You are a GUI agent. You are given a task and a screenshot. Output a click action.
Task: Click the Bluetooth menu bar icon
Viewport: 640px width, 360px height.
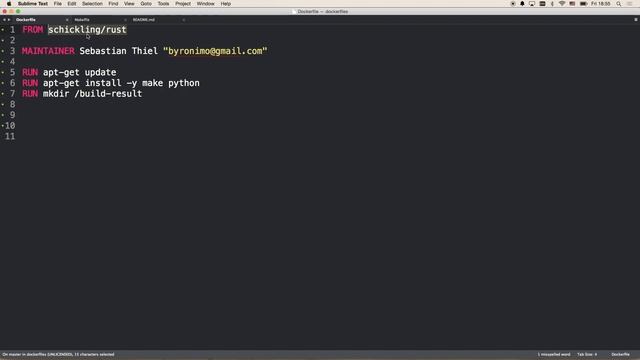552,4
